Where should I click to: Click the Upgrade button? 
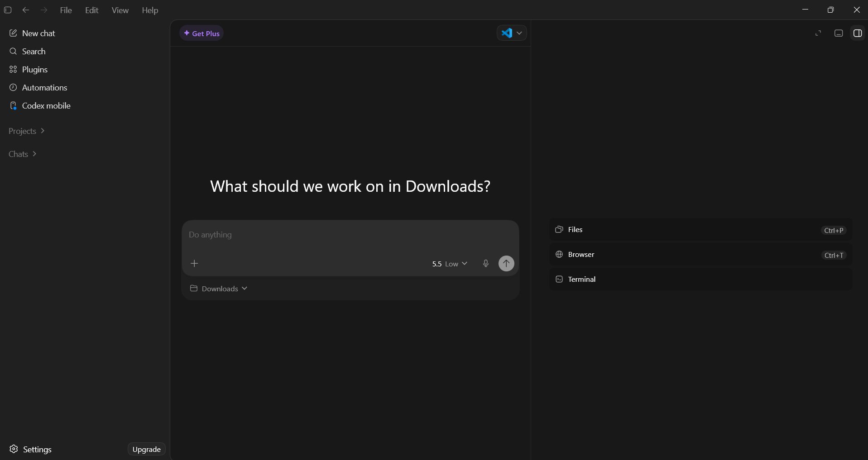pos(147,449)
